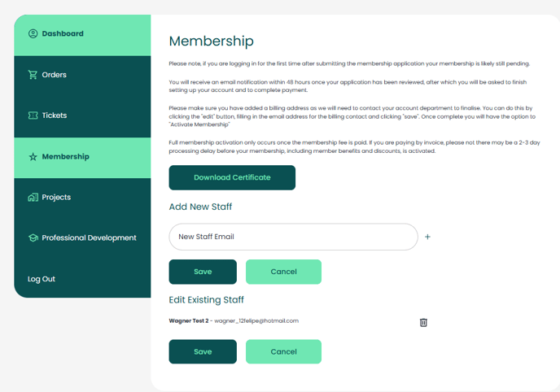This screenshot has height=392, width=560.
Task: Cancel editing existing staff
Action: [x=283, y=351]
